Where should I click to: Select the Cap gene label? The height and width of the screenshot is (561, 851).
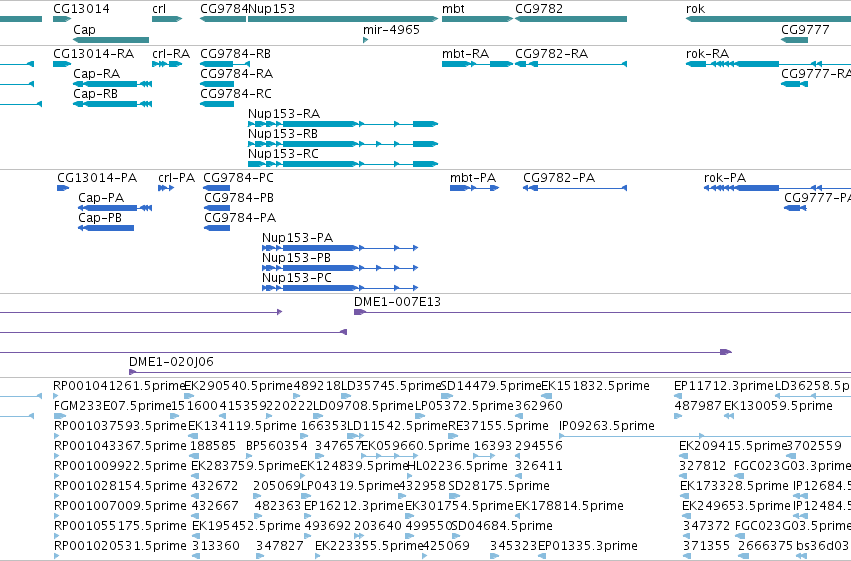point(84,29)
